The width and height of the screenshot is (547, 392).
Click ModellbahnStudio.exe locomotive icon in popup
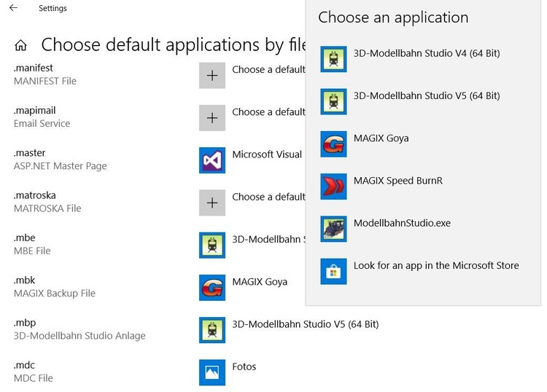333,229
